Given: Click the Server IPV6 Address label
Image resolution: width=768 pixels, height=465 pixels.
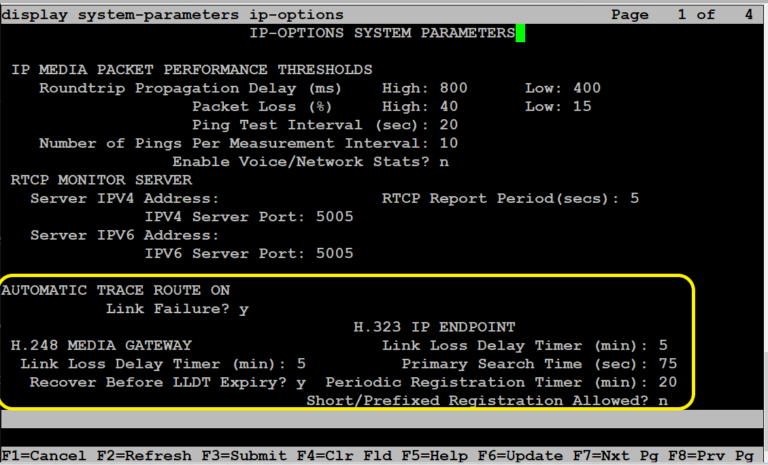Looking at the screenshot, I should point(124,235).
